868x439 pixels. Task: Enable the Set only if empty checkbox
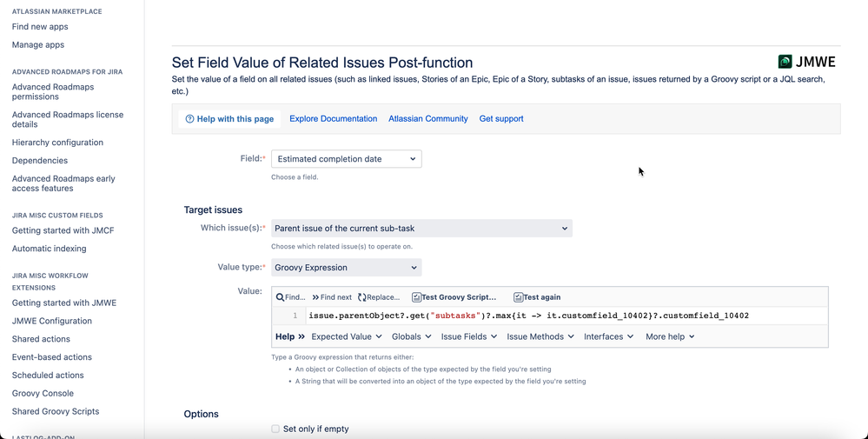(275, 429)
